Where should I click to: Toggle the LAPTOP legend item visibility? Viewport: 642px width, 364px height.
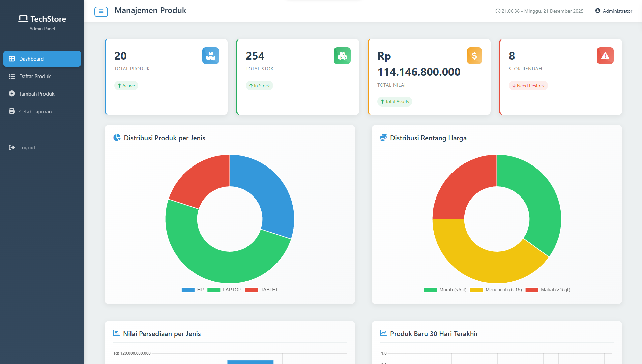pos(225,290)
